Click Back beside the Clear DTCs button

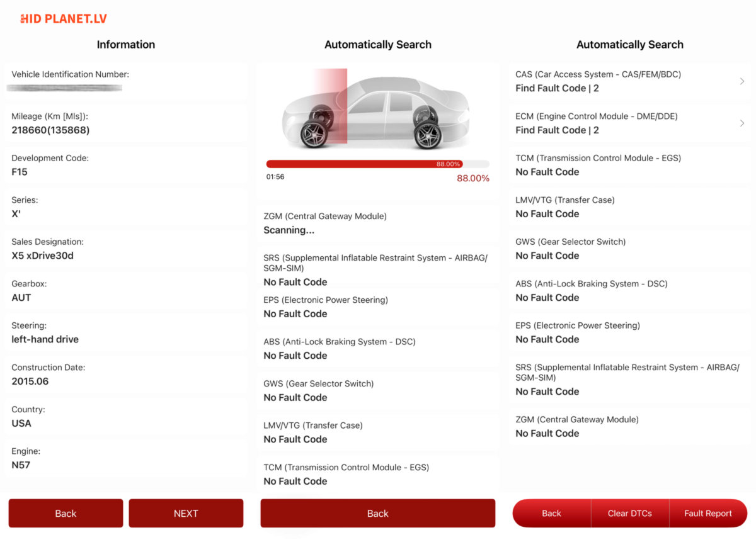tap(551, 513)
